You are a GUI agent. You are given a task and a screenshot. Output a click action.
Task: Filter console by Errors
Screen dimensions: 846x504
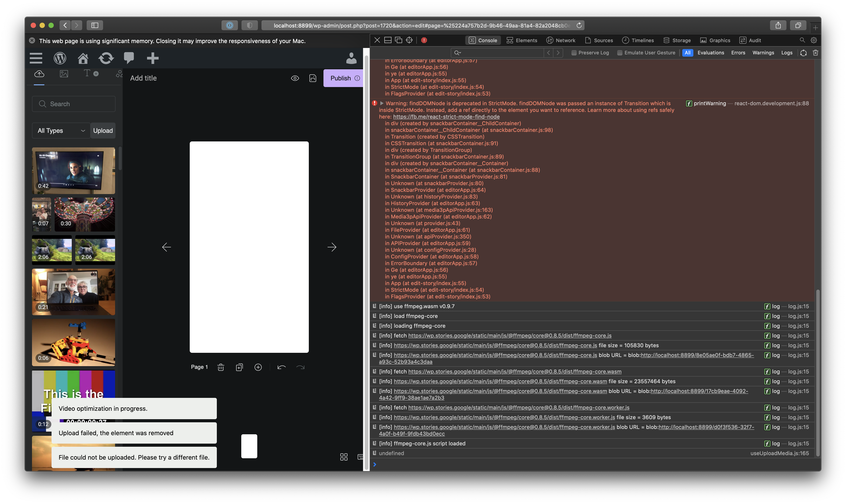738,53
